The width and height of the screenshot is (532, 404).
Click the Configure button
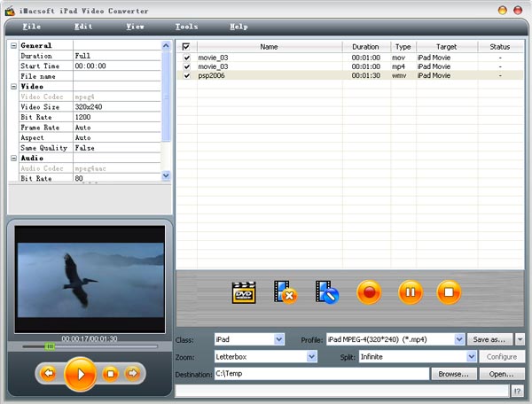tap(502, 357)
